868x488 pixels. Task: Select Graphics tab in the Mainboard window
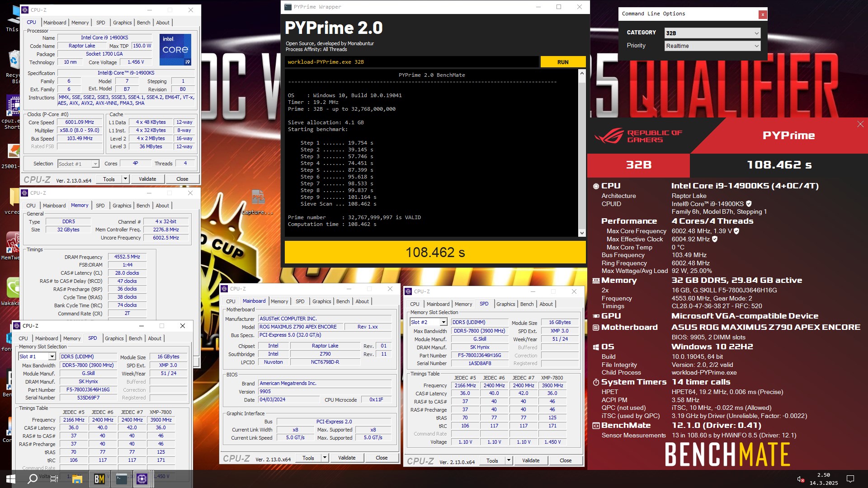coord(321,301)
